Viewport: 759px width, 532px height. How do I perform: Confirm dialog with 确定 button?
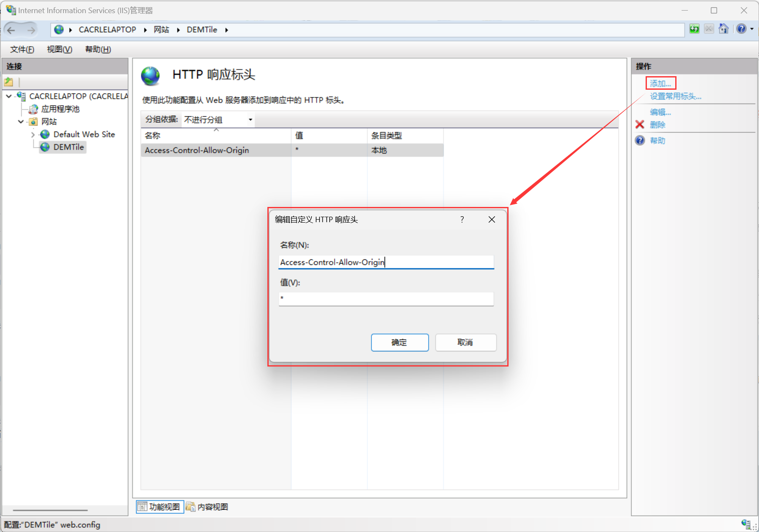pyautogui.click(x=400, y=342)
